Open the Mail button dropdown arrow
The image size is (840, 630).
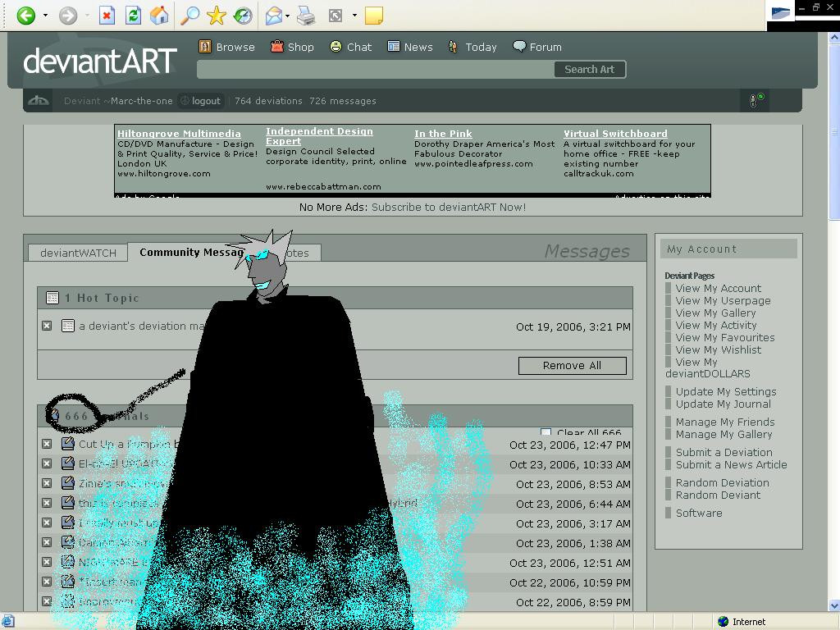click(288, 16)
